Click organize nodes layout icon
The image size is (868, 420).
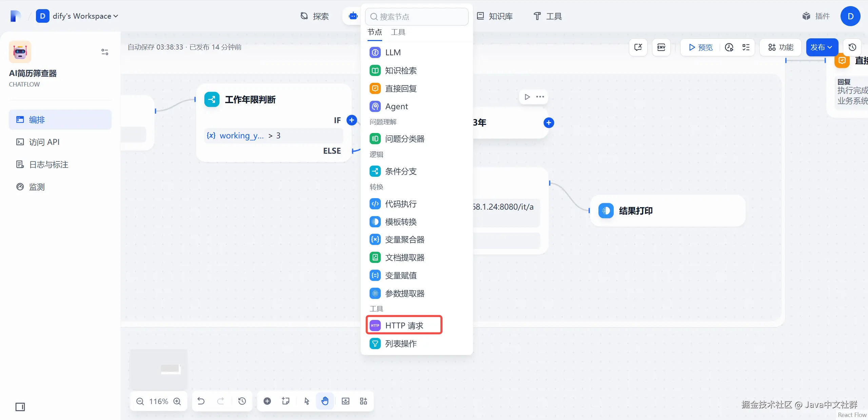pyautogui.click(x=363, y=401)
